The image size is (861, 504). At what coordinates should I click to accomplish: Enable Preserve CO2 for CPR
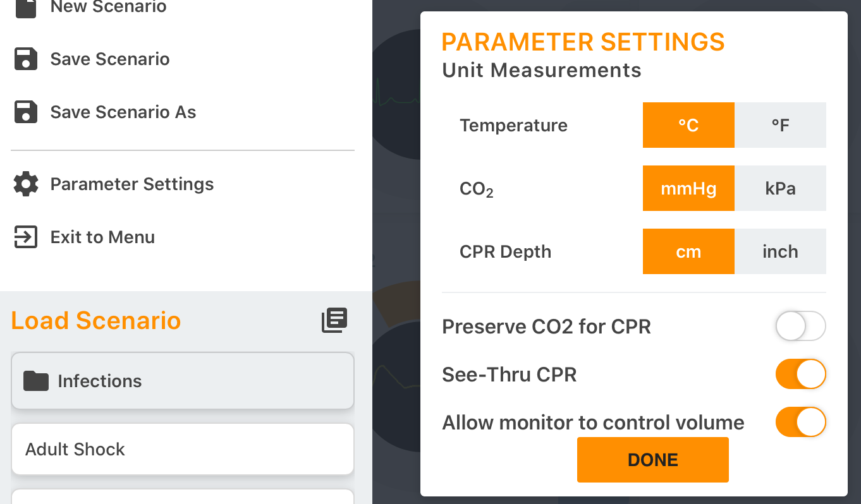801,326
